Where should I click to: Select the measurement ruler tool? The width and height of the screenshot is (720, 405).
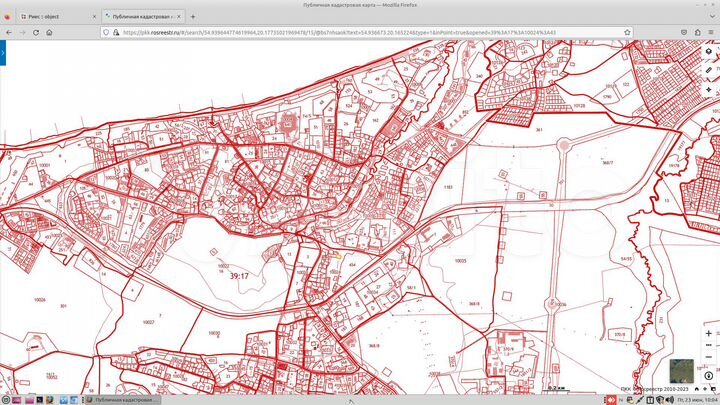[710, 71]
